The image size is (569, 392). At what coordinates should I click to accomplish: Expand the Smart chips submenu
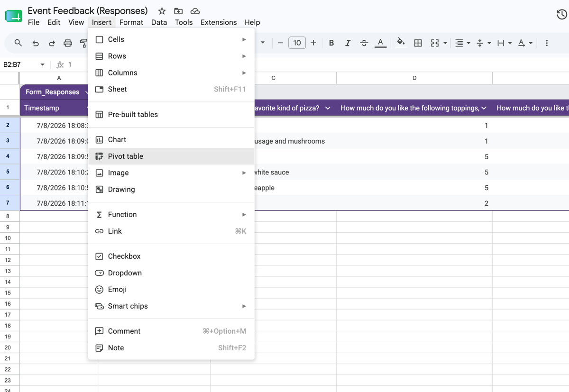171,306
